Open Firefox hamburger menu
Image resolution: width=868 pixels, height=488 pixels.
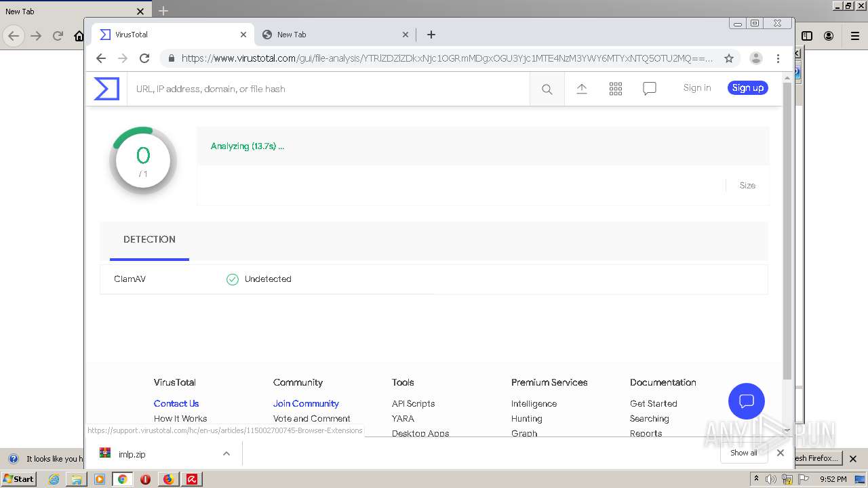(855, 36)
